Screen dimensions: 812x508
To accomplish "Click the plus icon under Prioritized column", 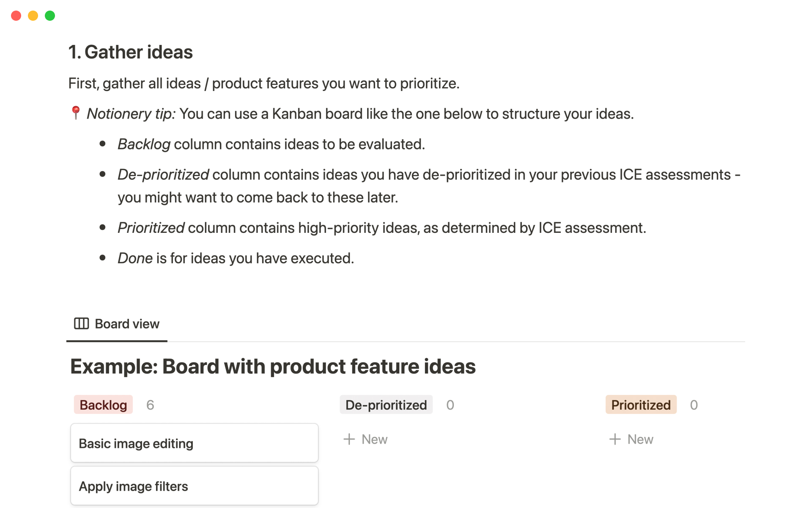I will click(615, 439).
